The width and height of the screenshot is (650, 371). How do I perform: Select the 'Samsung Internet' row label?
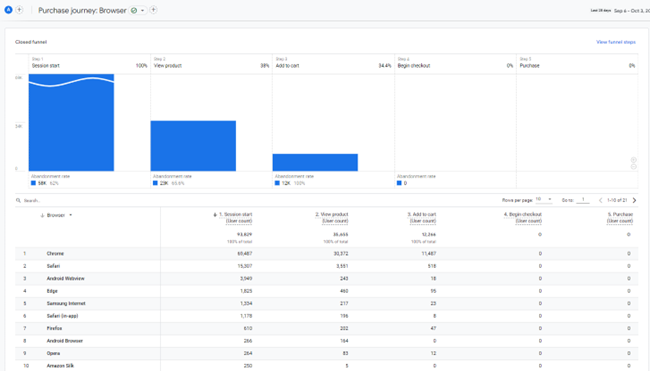(66, 303)
